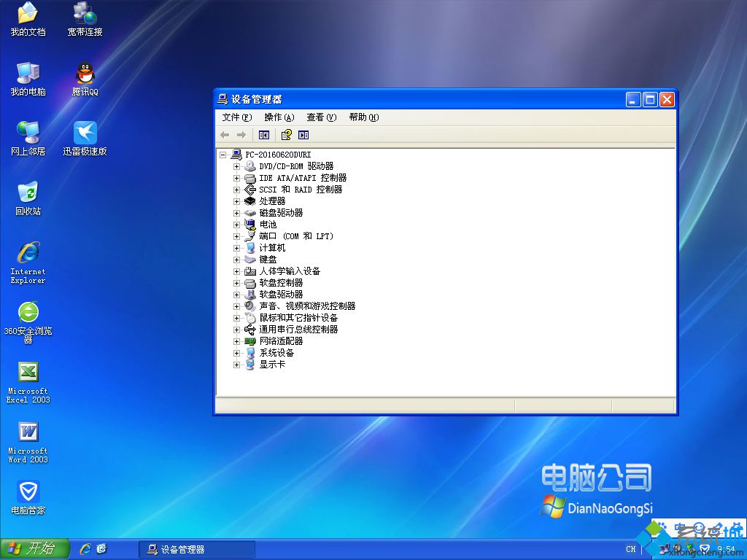747x560 pixels.
Task: Click the Forward arrow in Device Manager toolbar
Action: pyautogui.click(x=241, y=135)
